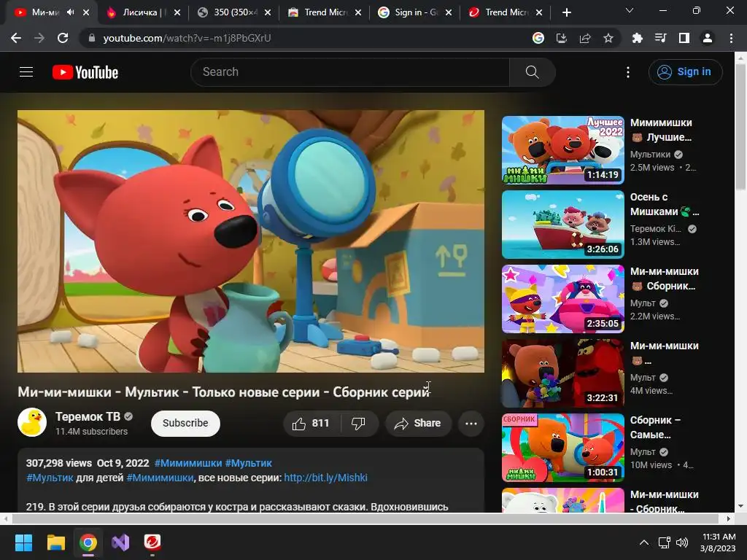The height and width of the screenshot is (560, 747).
Task: Open Chrome extensions puzzle icon
Action: (638, 38)
